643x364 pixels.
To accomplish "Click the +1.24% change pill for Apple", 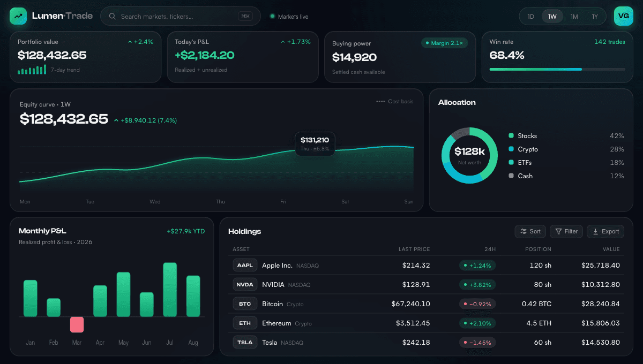I will point(477,266).
